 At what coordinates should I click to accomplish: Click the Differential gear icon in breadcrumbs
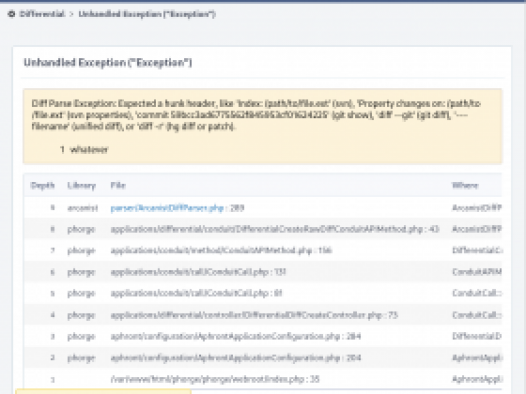[x=11, y=14]
